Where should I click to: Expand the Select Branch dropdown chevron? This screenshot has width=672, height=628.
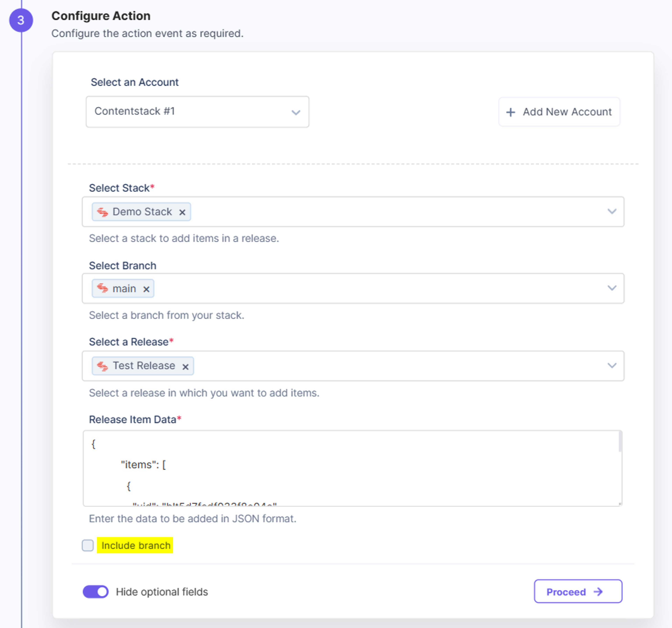click(x=612, y=288)
